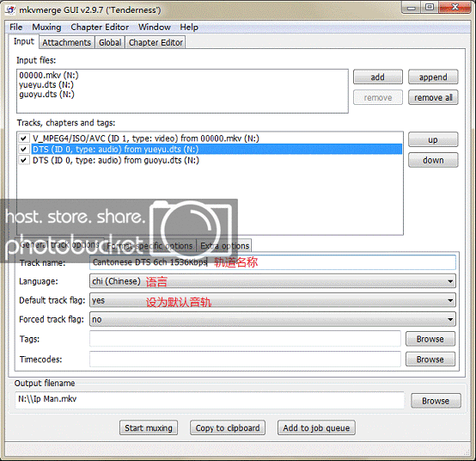Click Browse next to the Tags field
Viewport: 476px width, 461px height.
coord(430,339)
